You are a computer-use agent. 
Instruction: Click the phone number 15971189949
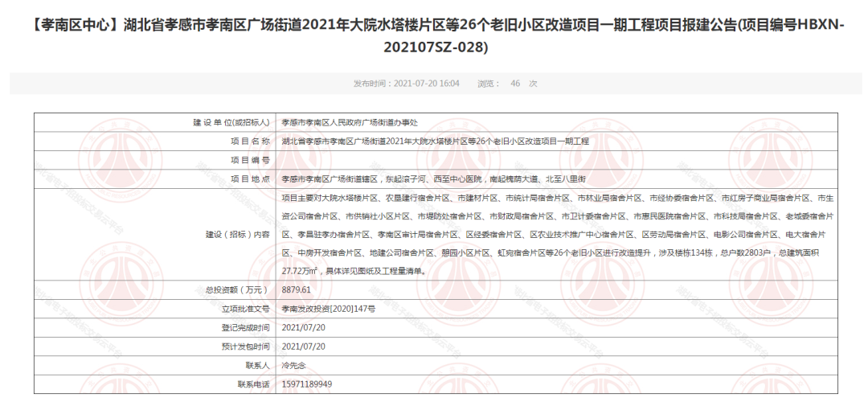[x=306, y=384]
